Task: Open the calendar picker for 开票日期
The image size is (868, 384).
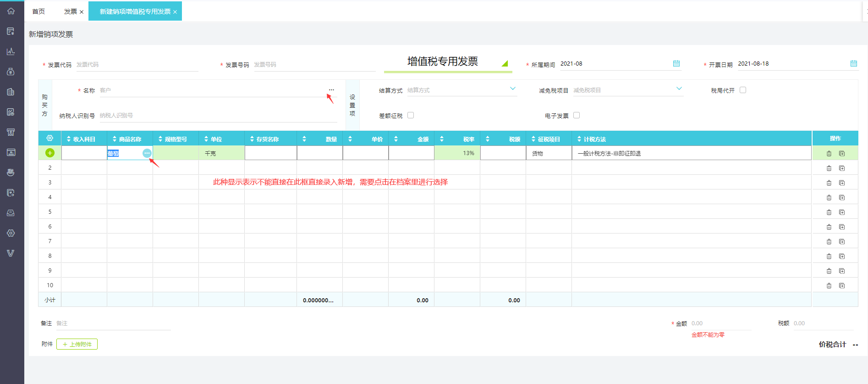Action: click(x=854, y=63)
